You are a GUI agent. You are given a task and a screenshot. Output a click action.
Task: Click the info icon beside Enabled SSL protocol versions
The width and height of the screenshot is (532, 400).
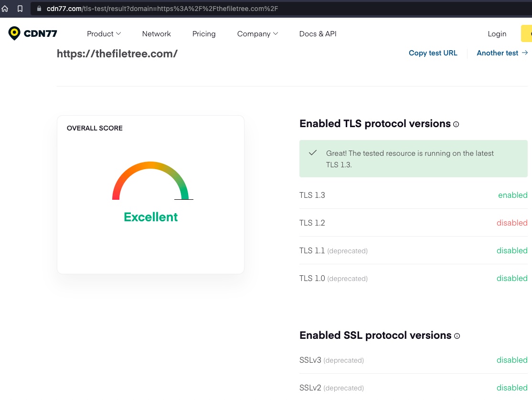[x=457, y=336]
